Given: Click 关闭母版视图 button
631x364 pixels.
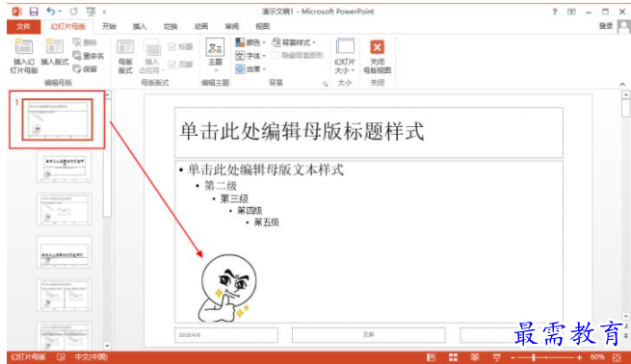Looking at the screenshot, I should click(x=377, y=56).
